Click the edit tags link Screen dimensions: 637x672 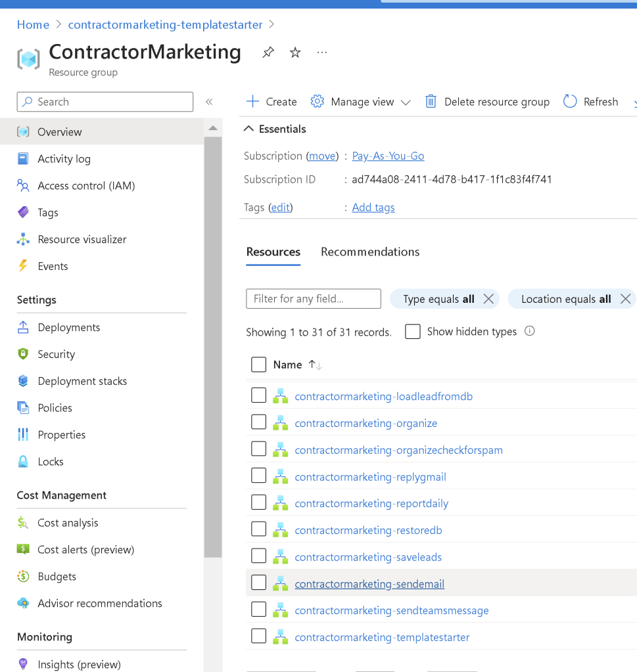[x=281, y=208]
